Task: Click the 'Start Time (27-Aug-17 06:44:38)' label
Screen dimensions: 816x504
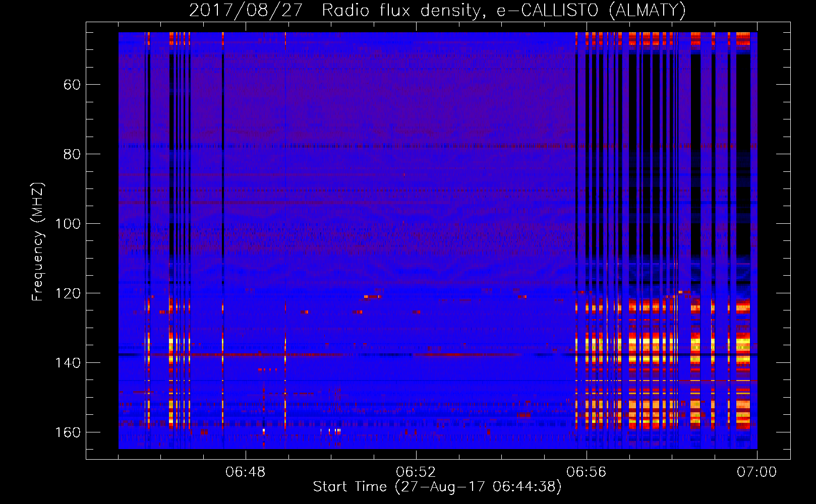Action: tap(437, 487)
